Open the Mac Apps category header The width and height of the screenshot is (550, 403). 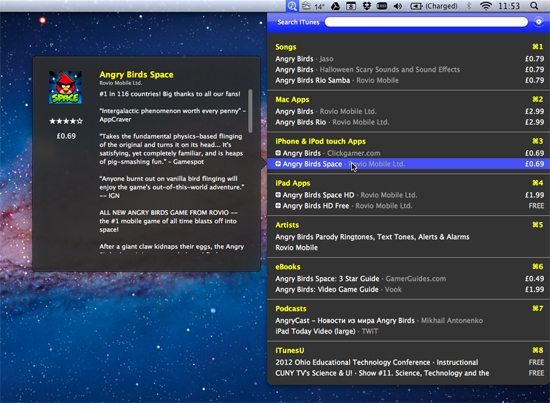click(292, 100)
